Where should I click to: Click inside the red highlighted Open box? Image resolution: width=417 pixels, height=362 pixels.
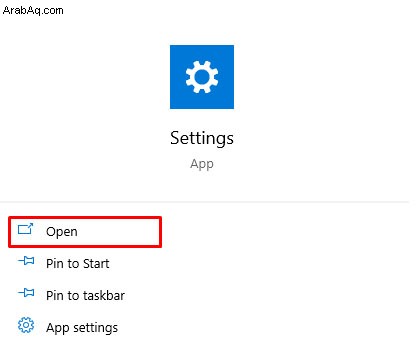[85, 232]
